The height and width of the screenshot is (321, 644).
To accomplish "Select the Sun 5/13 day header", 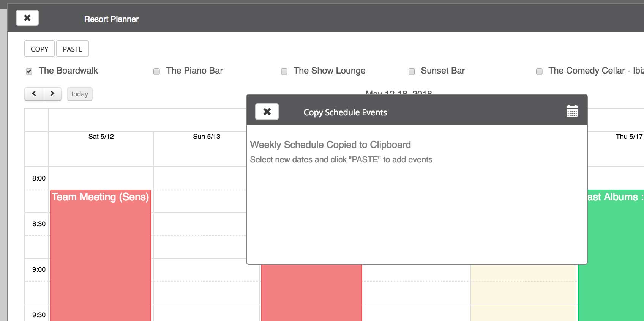I will pyautogui.click(x=206, y=137).
